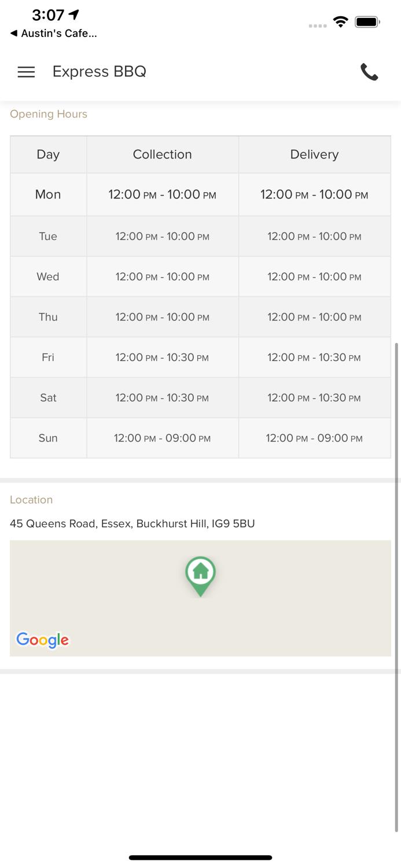Tap Sunday delivery hours cell
Image resolution: width=401 pixels, height=868 pixels.
(314, 438)
